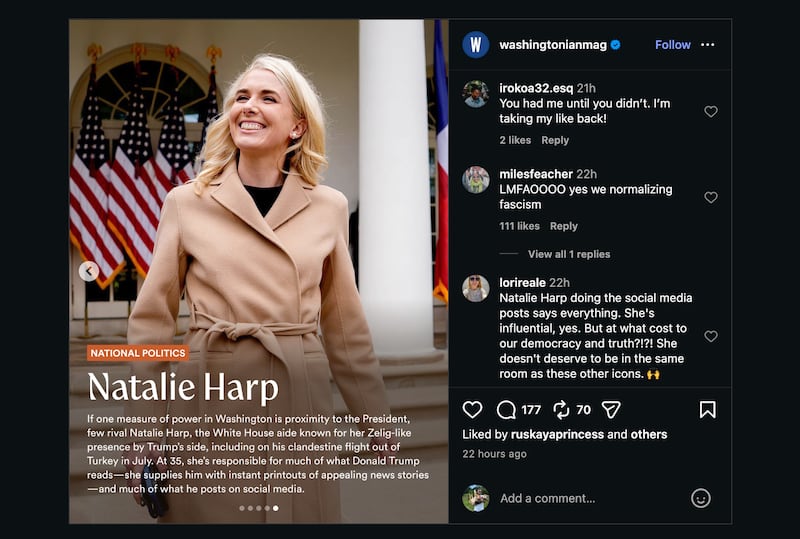This screenshot has width=800, height=539.
Task: Reply to irokoa32.esq's comment
Action: coord(555,140)
